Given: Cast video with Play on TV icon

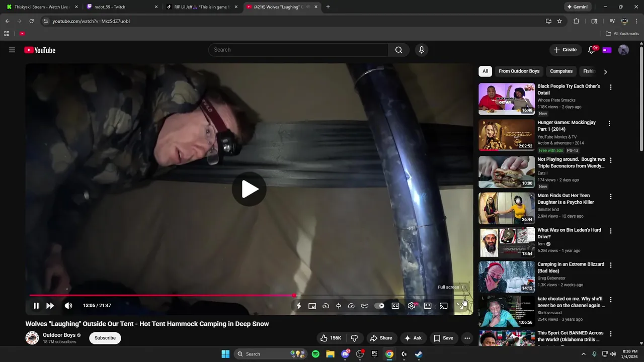Looking at the screenshot, I should coord(444,306).
